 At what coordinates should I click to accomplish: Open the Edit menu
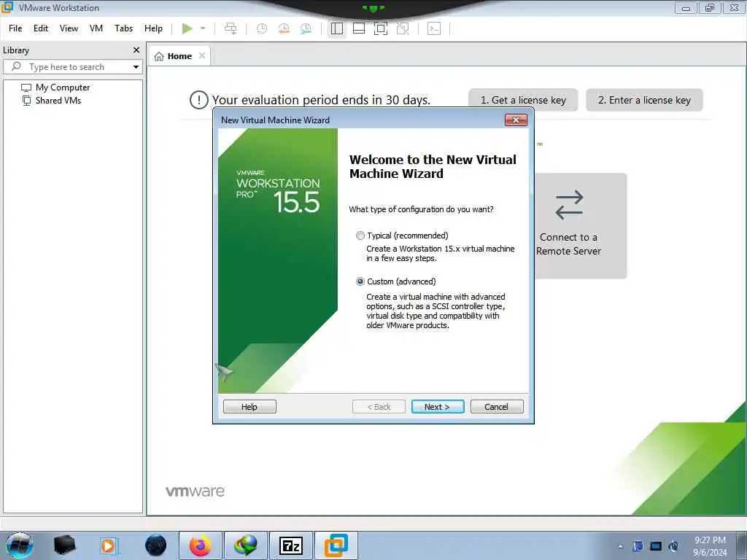coord(41,28)
